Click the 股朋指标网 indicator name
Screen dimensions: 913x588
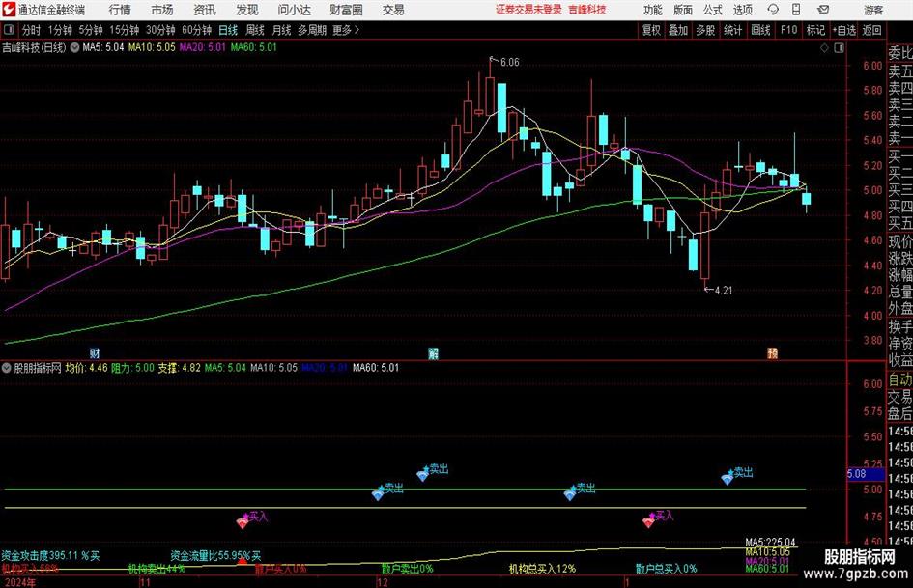tap(38, 368)
